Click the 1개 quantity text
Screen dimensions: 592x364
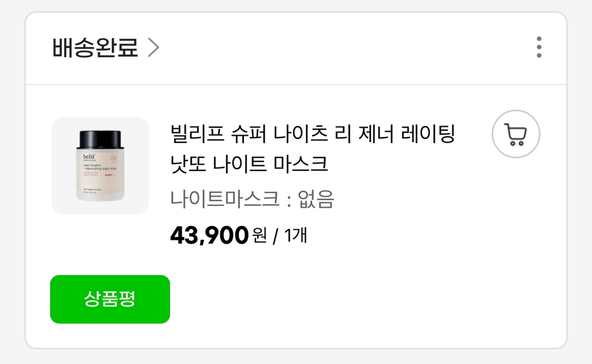tap(295, 235)
